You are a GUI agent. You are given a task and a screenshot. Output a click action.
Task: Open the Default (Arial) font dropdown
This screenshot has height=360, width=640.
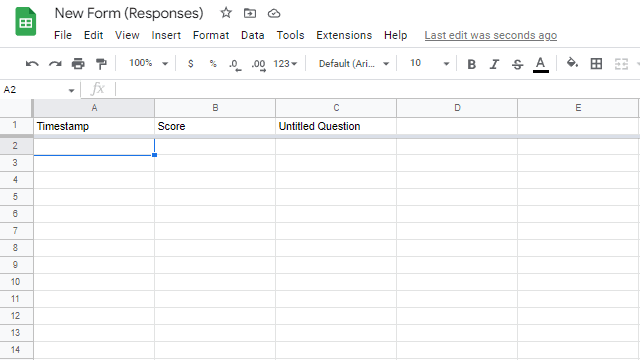(353, 64)
